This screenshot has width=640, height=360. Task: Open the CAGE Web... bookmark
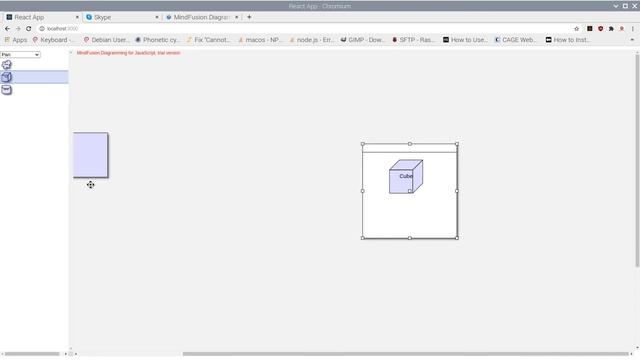point(516,40)
